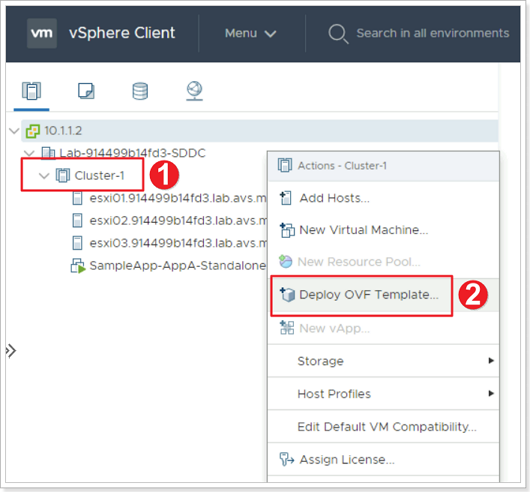Click the Storage submenu arrow

point(491,361)
